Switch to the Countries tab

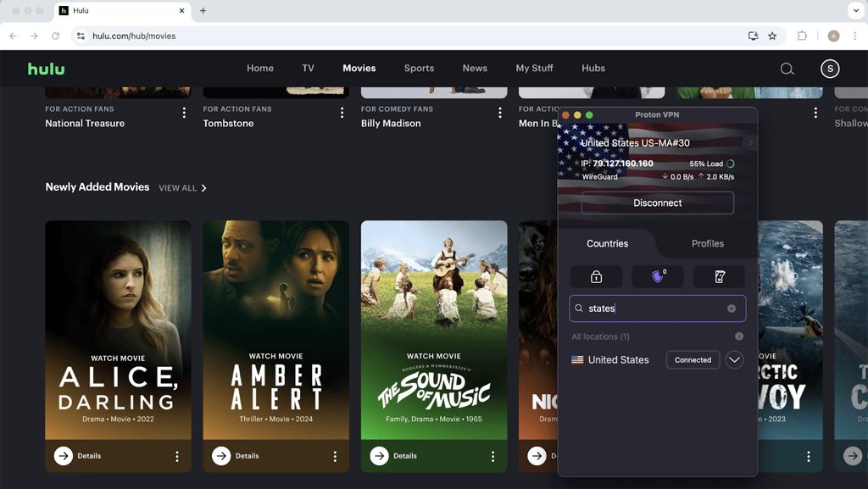click(607, 243)
